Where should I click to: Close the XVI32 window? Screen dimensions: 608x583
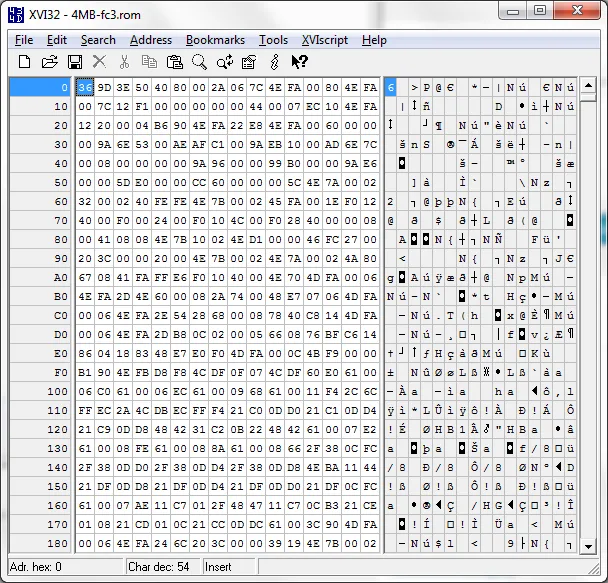point(578,11)
